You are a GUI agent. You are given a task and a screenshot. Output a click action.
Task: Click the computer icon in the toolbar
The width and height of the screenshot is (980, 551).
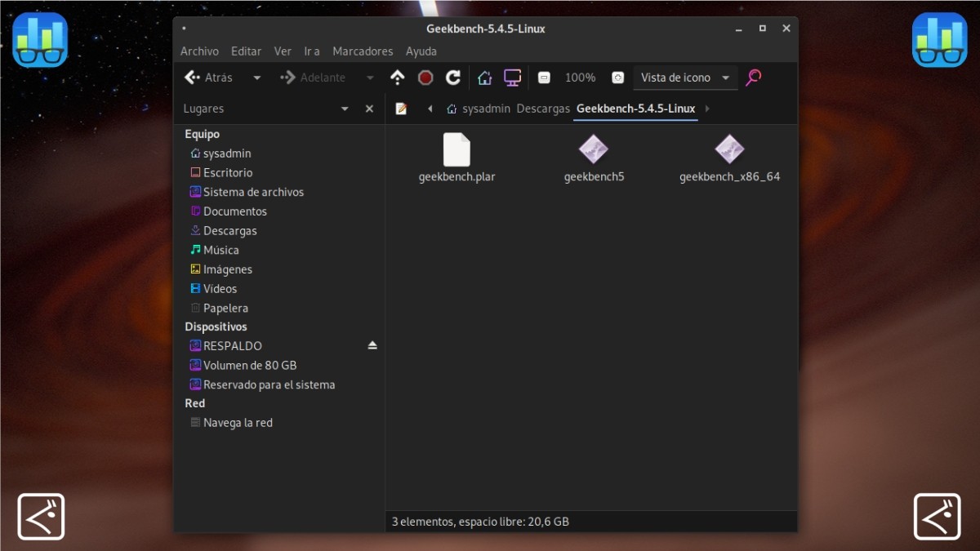tap(512, 78)
